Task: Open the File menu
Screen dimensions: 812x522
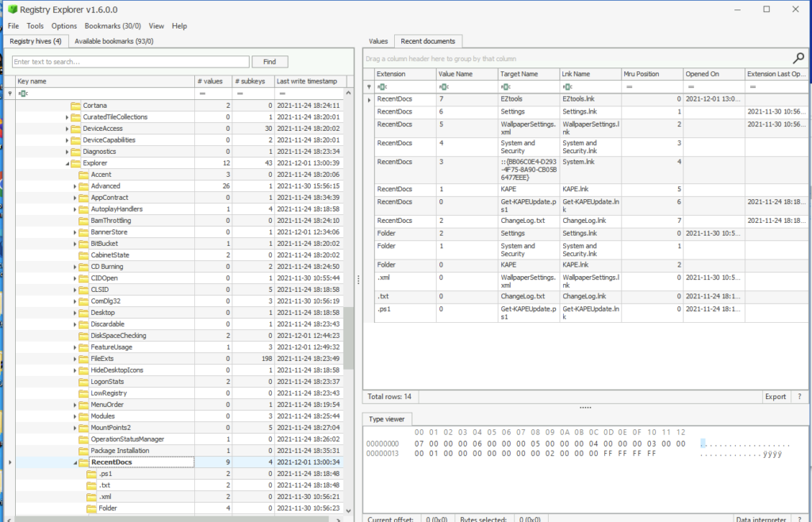Action: click(13, 26)
